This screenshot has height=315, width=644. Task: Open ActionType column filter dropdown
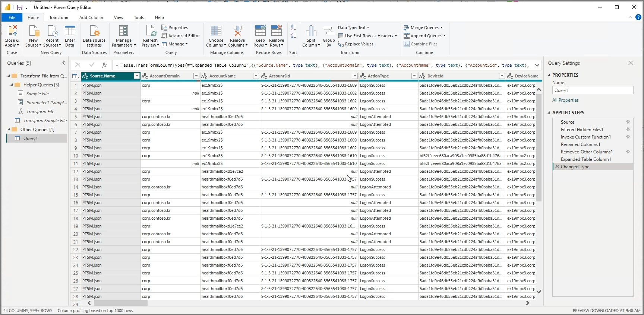click(414, 76)
